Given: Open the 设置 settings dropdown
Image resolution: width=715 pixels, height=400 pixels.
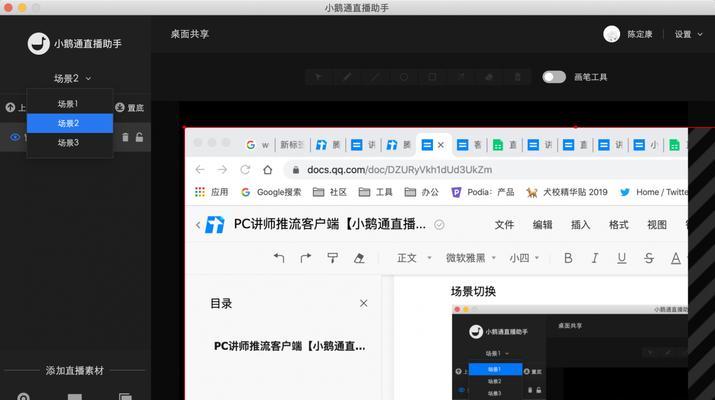Looking at the screenshot, I should (x=689, y=34).
